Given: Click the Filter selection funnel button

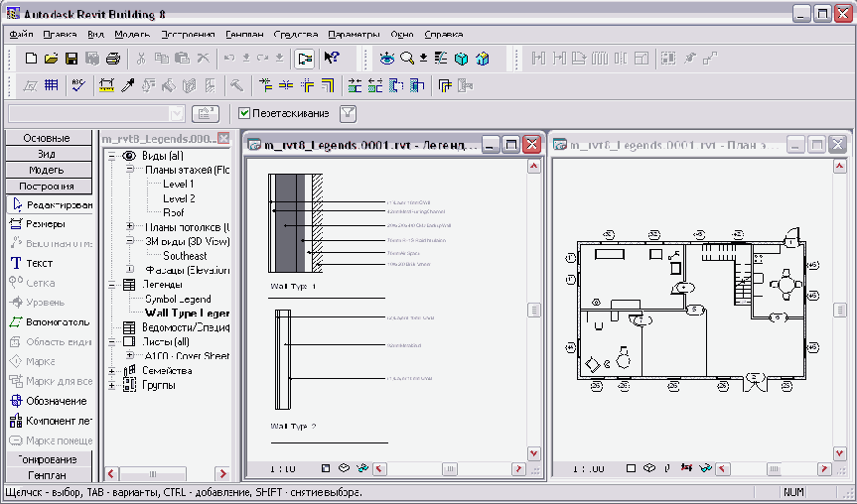Looking at the screenshot, I should point(349,113).
